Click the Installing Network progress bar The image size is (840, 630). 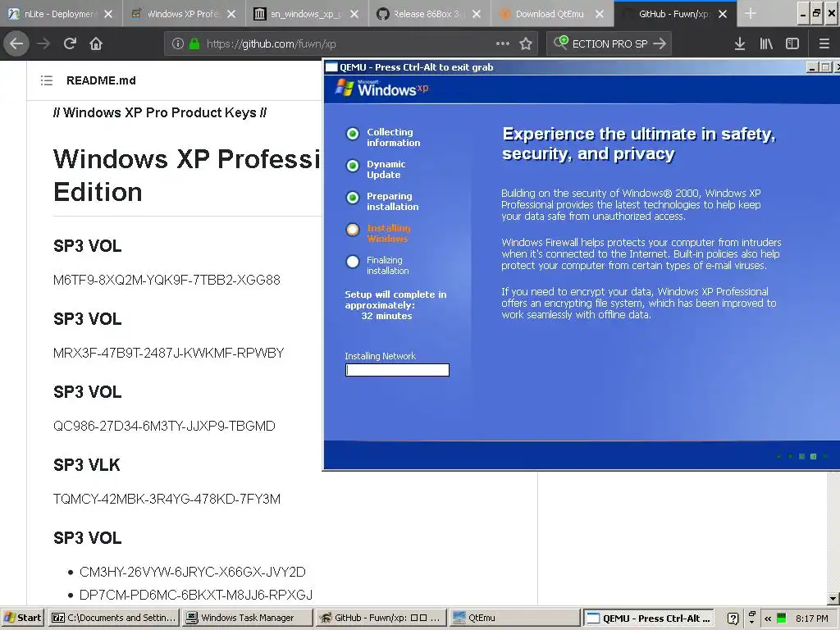[x=397, y=370]
